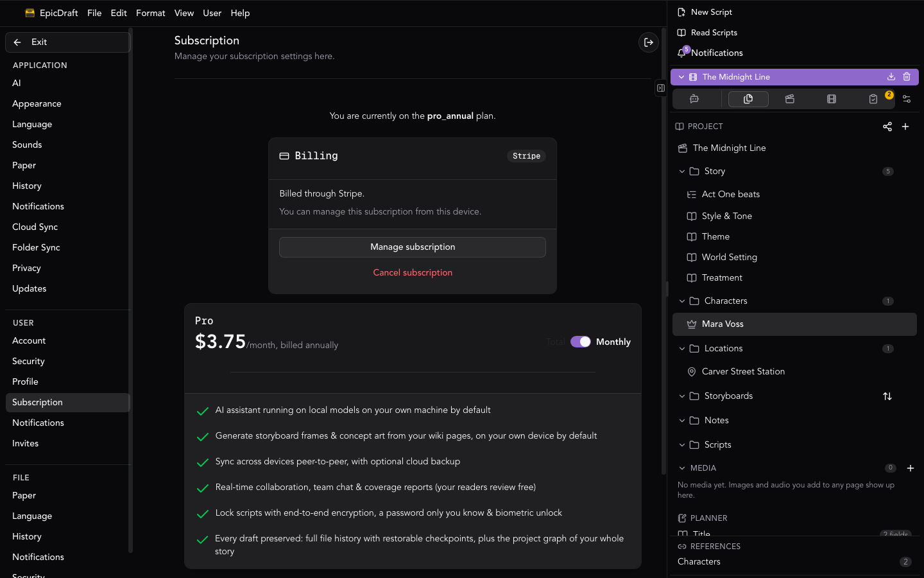924x578 pixels.
Task: Collapse the Story folder chevron
Action: pyautogui.click(x=682, y=171)
